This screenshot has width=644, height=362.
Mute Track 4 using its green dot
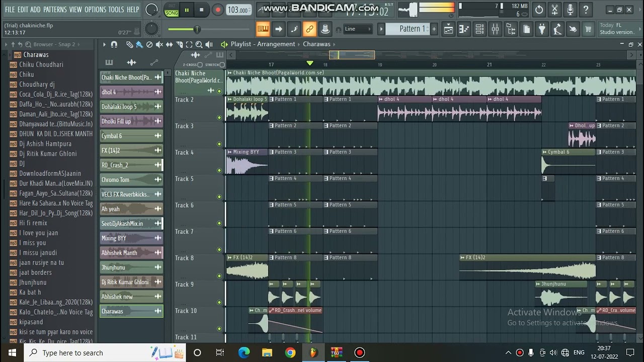219,170
